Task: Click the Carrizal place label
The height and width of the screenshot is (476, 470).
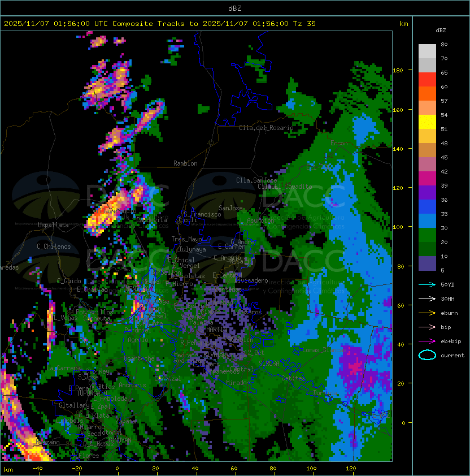Action: [x=168, y=379]
